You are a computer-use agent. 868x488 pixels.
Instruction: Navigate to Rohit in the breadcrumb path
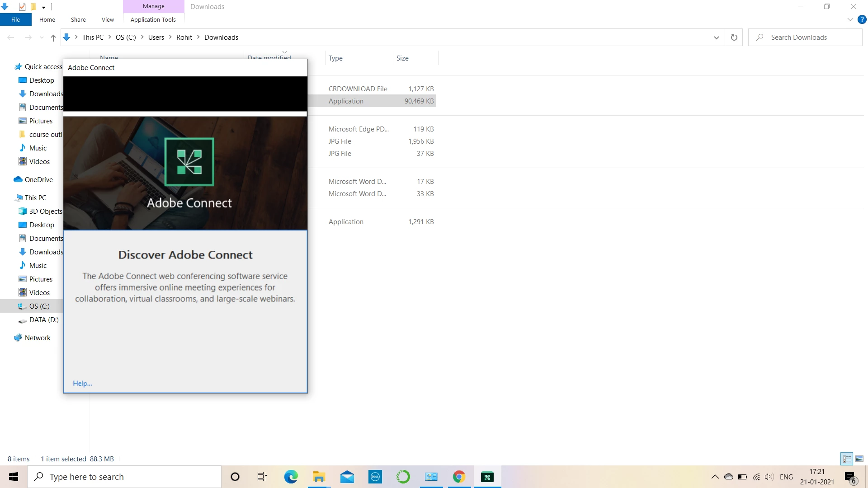[184, 38]
